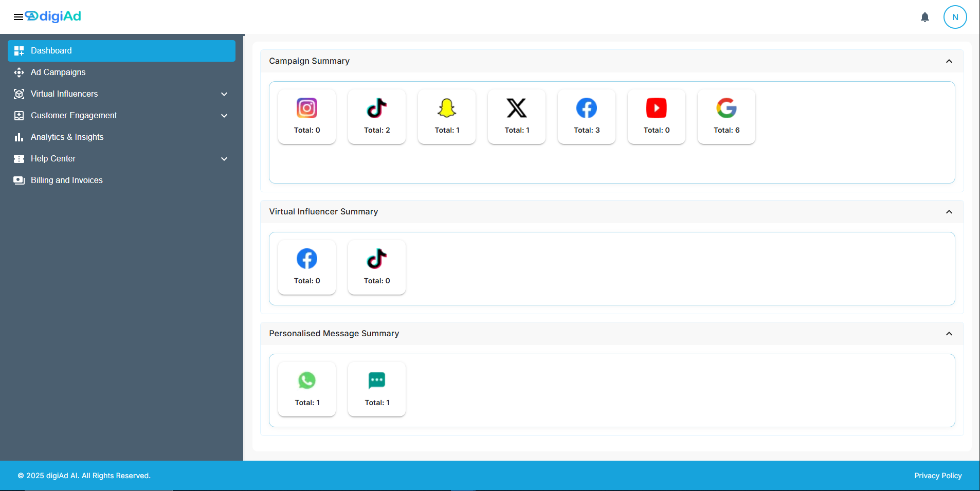Click the Campaign TikTok card's "Total: 2" text
Screen dimensions: 980x491
tap(377, 130)
